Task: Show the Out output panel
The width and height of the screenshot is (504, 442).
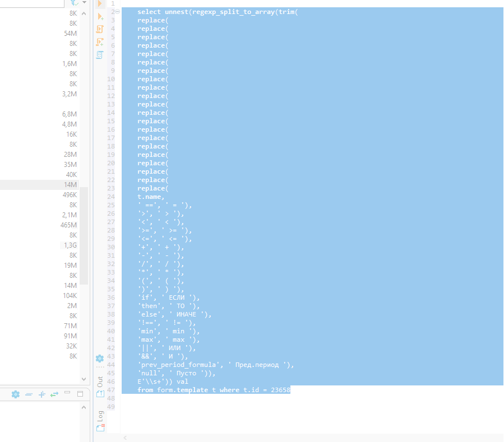Action: pyautogui.click(x=100, y=387)
